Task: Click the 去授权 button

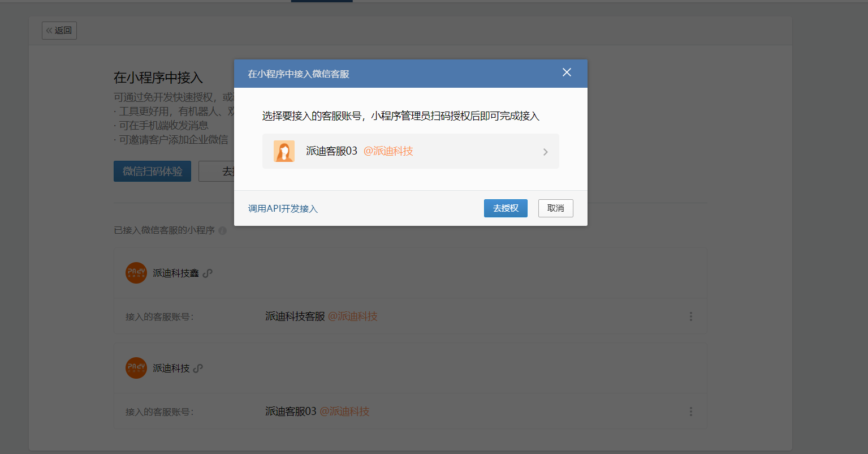Action: pyautogui.click(x=505, y=208)
